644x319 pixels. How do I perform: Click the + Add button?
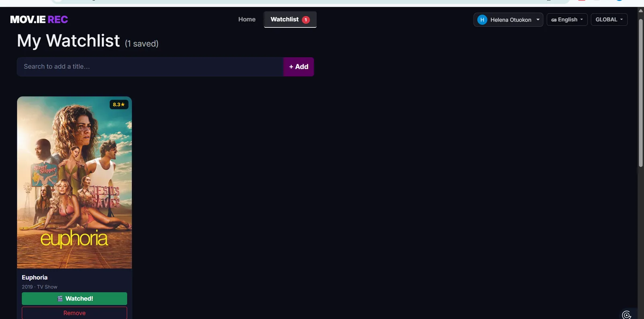299,67
